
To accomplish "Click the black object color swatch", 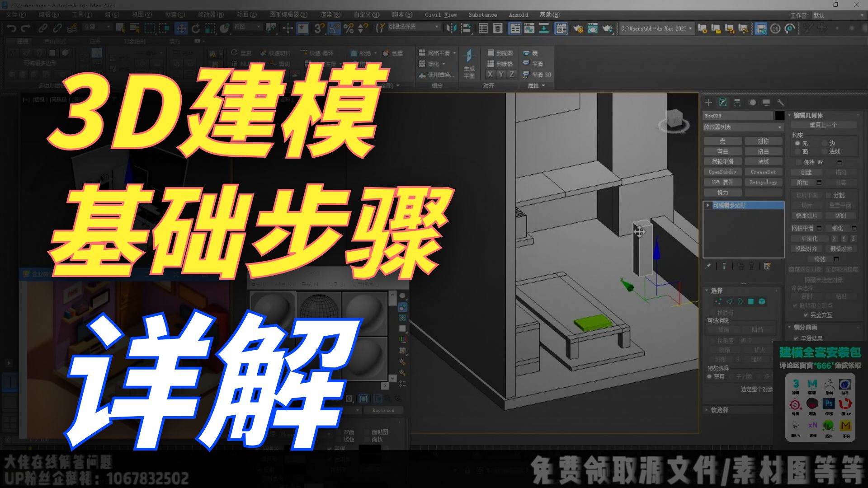I will tap(779, 116).
